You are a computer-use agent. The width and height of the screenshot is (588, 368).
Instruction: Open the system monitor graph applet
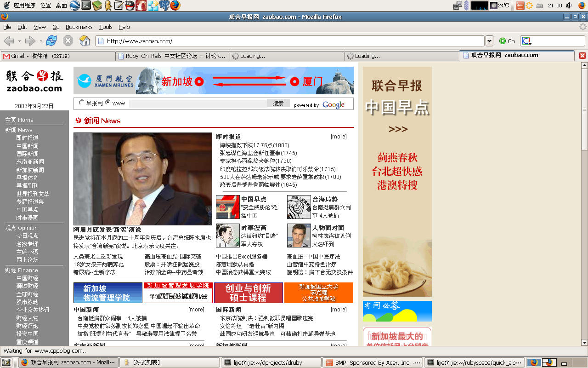click(x=479, y=6)
